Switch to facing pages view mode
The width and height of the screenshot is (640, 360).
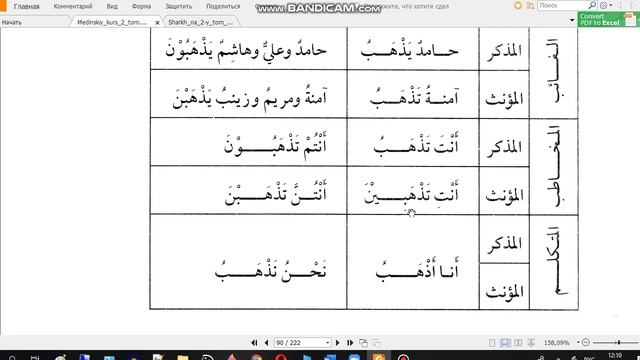[518, 343]
